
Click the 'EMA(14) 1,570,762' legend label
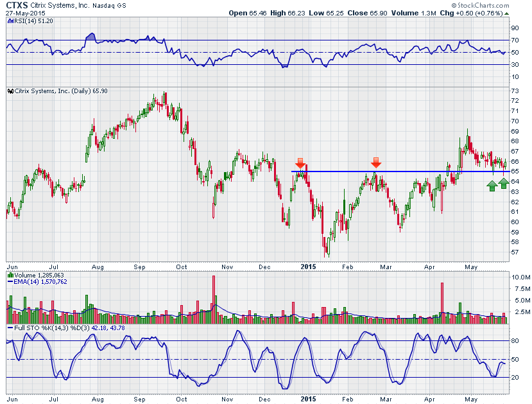(40, 282)
